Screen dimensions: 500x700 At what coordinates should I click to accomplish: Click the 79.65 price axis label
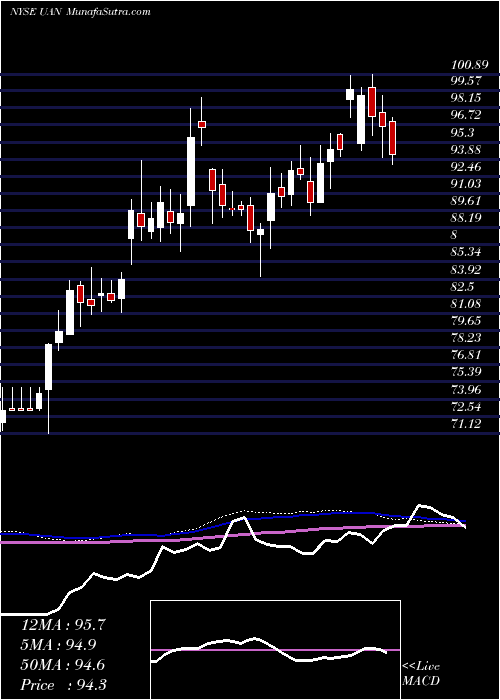pyautogui.click(x=466, y=321)
